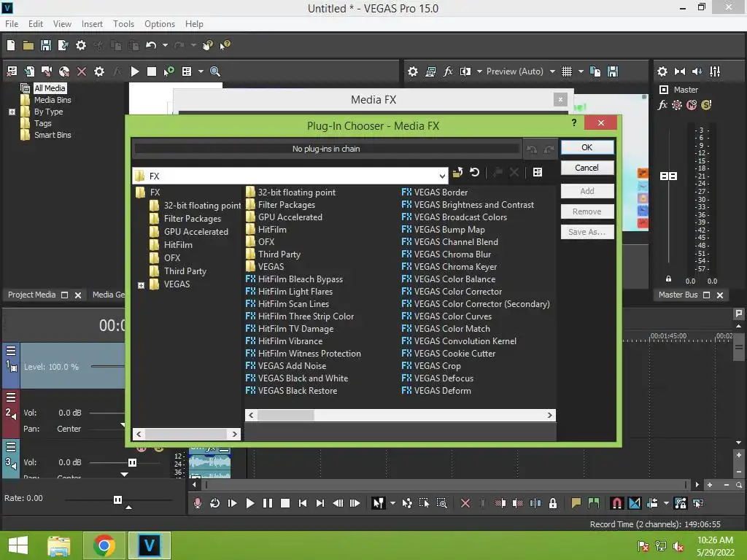Toggle split screen view in preview
Screen dimensions: 747x560
click(x=465, y=71)
